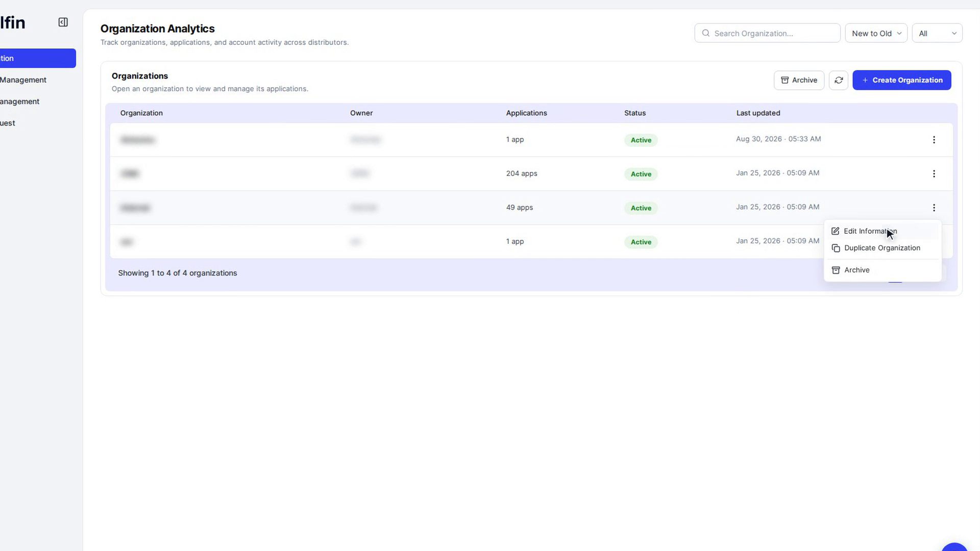Select Duplicate Organization menu entry
The height and width of the screenshot is (551, 980).
(883, 248)
